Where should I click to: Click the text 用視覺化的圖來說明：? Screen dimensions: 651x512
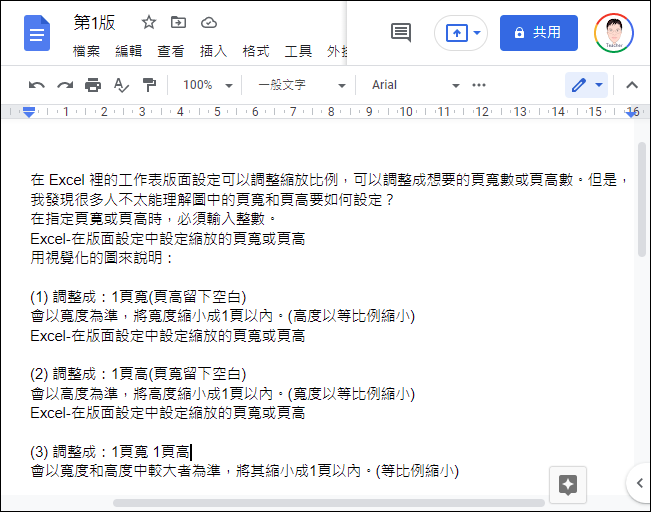pyautogui.click(x=102, y=258)
